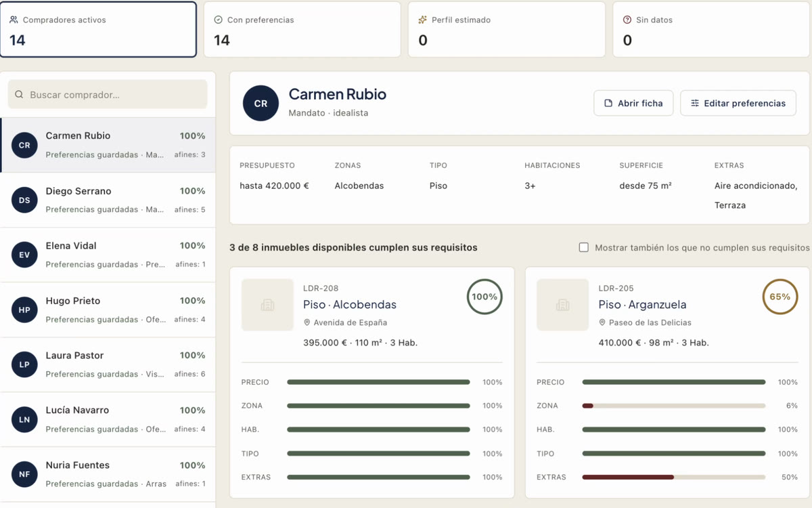Image resolution: width=812 pixels, height=508 pixels.
Task: Click the 'Mandato · idealista' subtitle
Action: pyautogui.click(x=328, y=113)
